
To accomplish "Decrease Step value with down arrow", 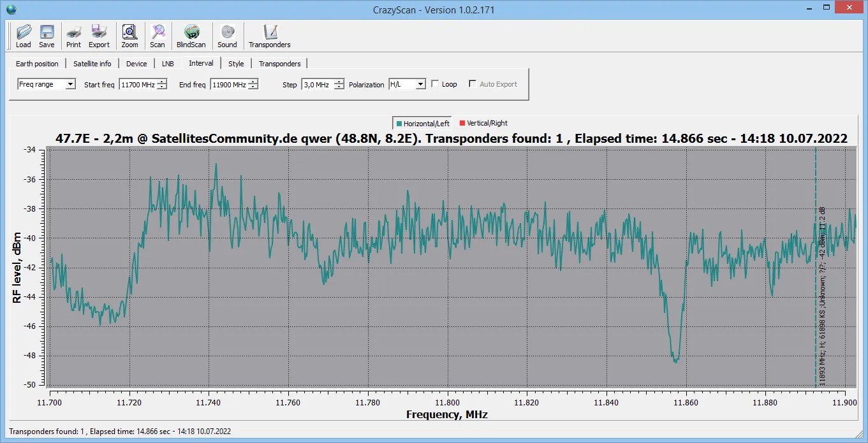I will pyautogui.click(x=339, y=87).
